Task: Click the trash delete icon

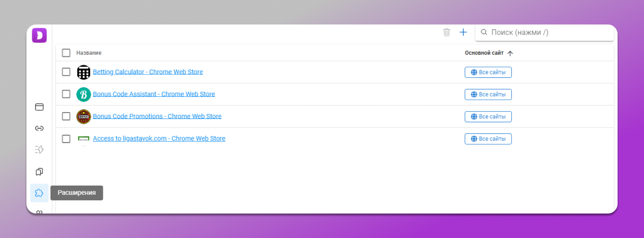Action: tap(446, 32)
